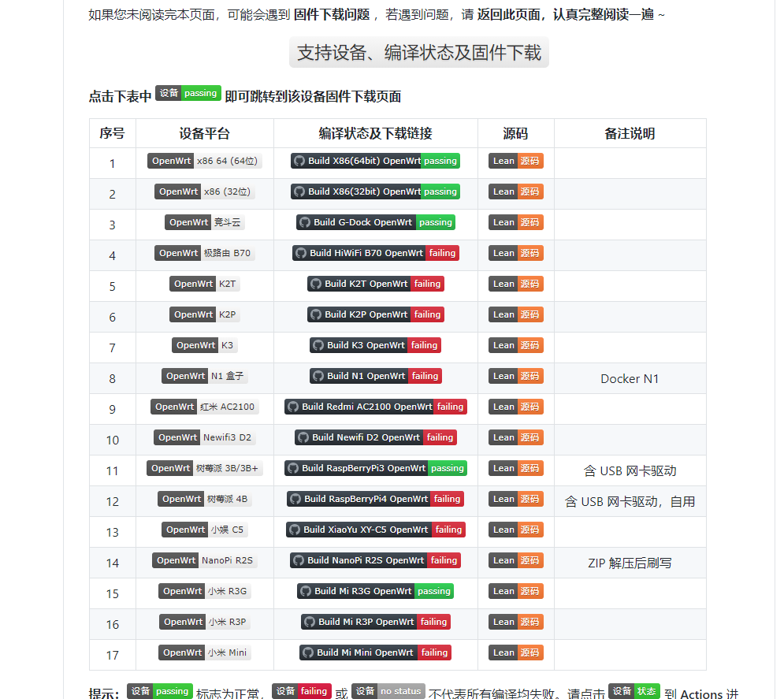Open the Build K3 OpenWrt failing badge
Viewport: 784px width, 699px height.
[375, 344]
